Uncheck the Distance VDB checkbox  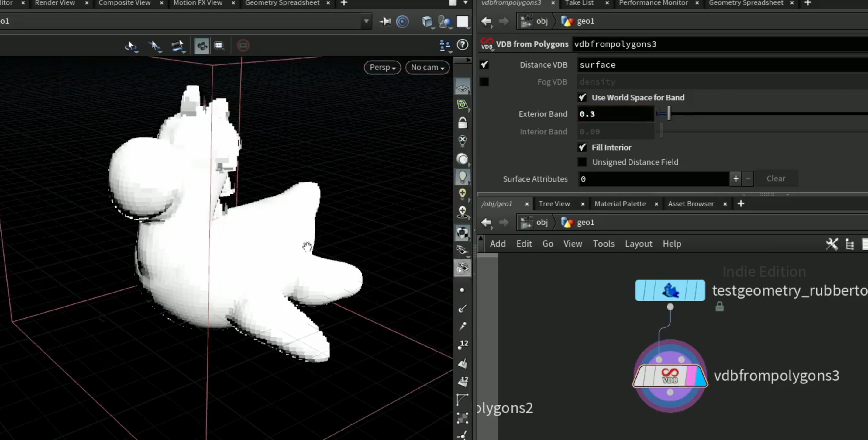point(484,64)
